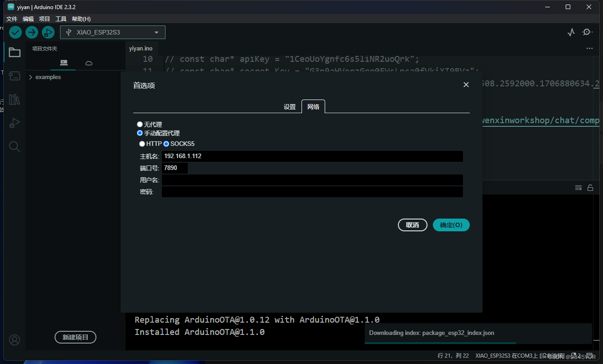Image resolution: width=603 pixels, height=364 pixels.
Task: Upload the sketch using the arrow icon
Action: point(31,32)
